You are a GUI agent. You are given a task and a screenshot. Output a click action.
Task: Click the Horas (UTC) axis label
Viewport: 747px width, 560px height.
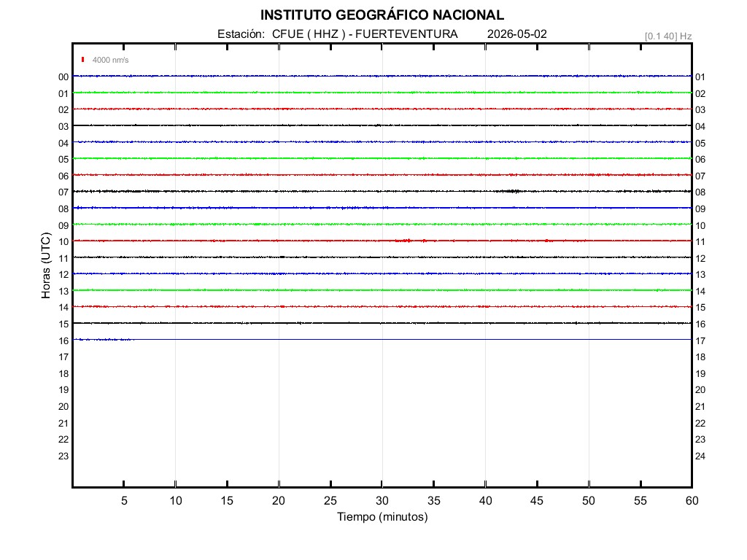[x=46, y=265]
